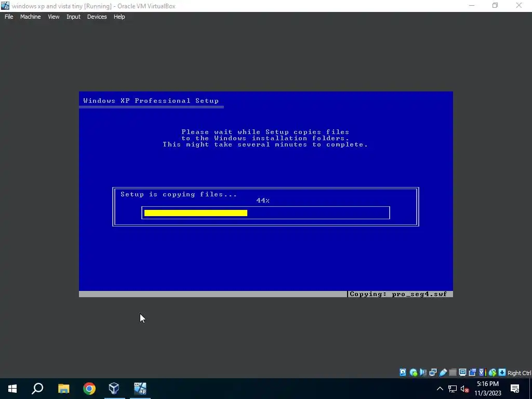532x399 pixels.
Task: Open the Help menu
Action: pos(119,17)
